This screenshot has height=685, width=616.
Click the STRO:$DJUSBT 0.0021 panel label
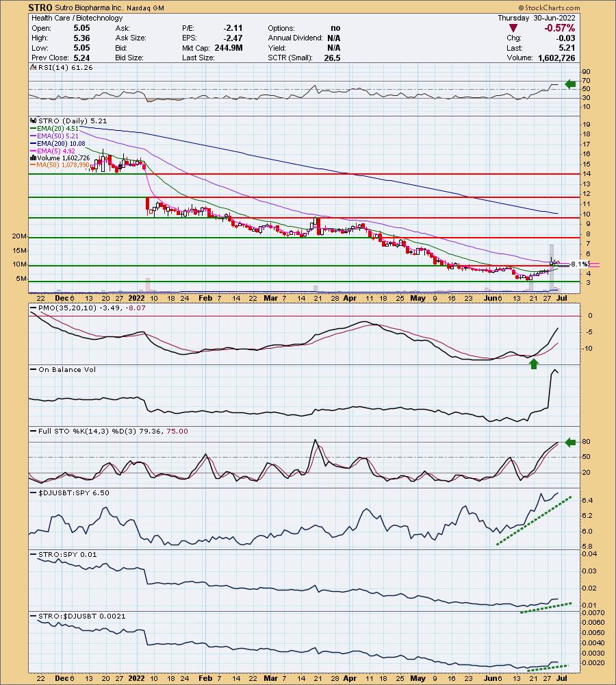(x=81, y=616)
